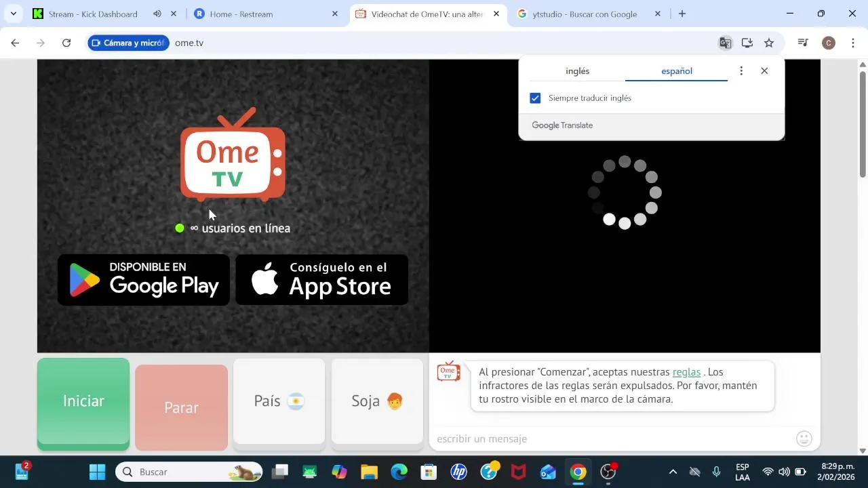Image resolution: width=868 pixels, height=488 pixels.
Task: Launch Microsoft Edge from taskbar
Action: (399, 472)
